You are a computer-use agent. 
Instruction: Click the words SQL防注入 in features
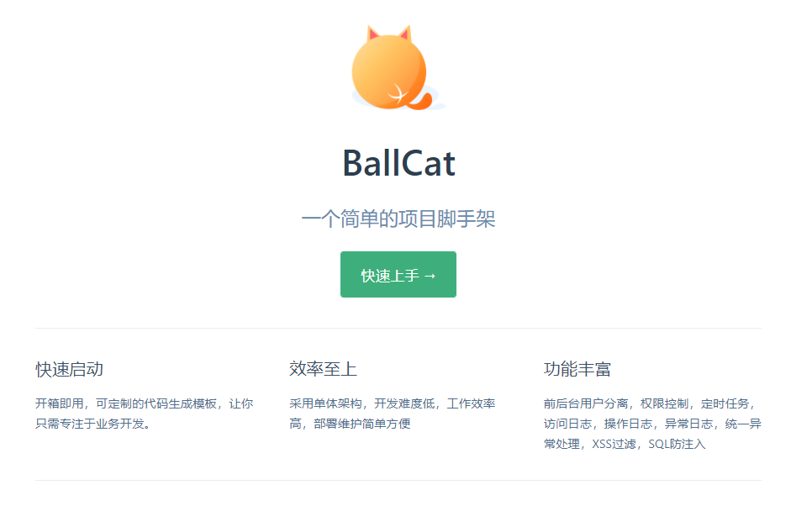677,444
